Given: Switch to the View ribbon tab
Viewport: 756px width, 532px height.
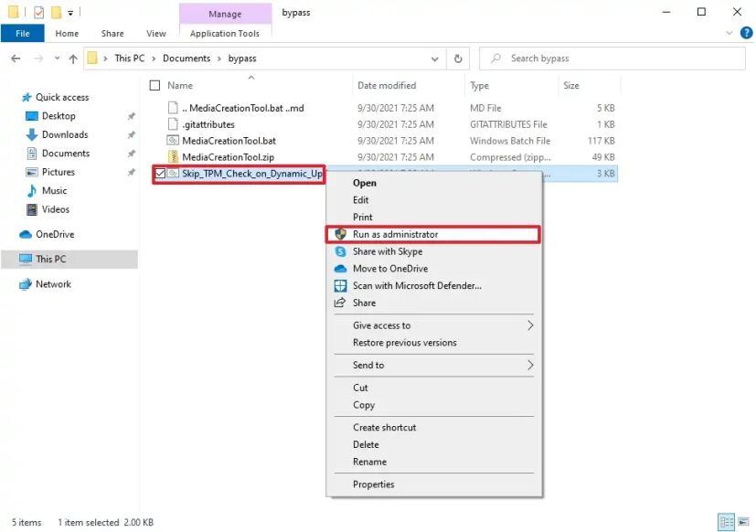Looking at the screenshot, I should 155,33.
